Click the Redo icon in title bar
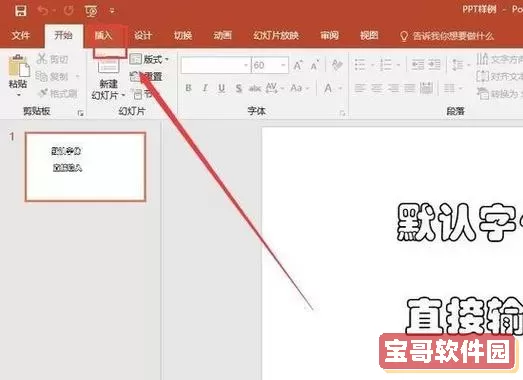The width and height of the screenshot is (523, 380). 69,11
